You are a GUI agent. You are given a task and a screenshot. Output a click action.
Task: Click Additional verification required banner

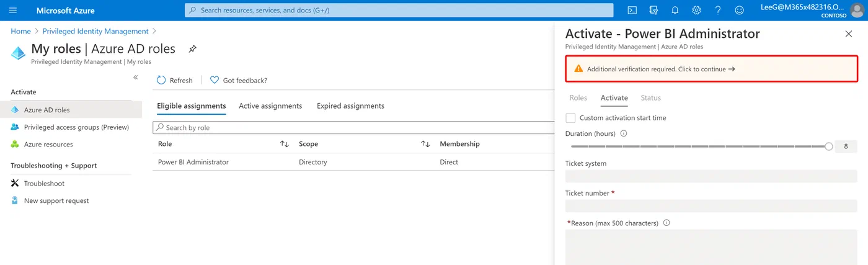[711, 69]
